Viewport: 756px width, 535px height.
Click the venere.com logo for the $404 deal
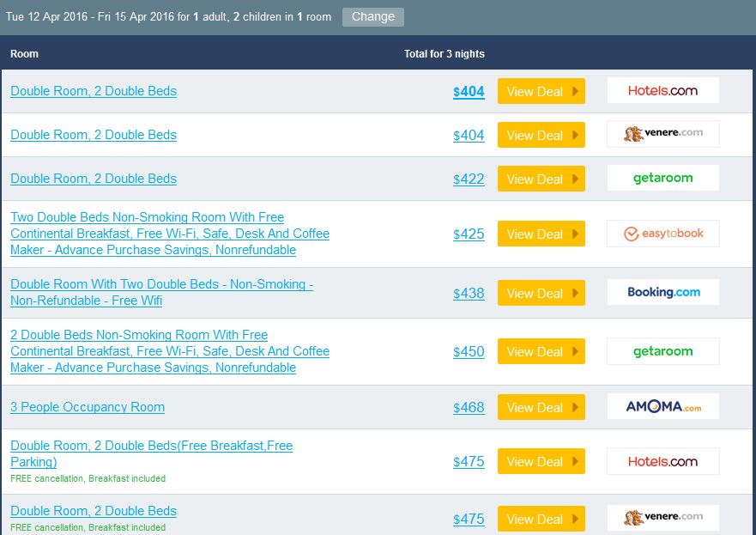[x=662, y=134]
